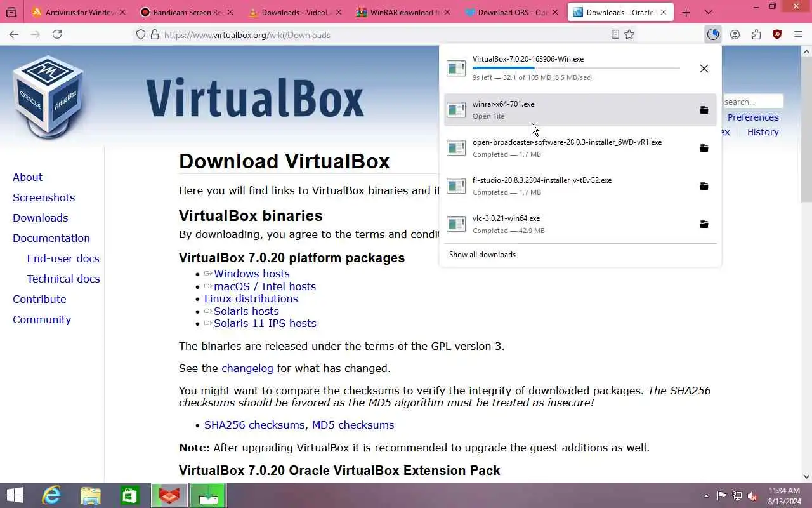The image size is (812, 508).
Task: Open Technical docs in the sidebar
Action: (x=63, y=279)
